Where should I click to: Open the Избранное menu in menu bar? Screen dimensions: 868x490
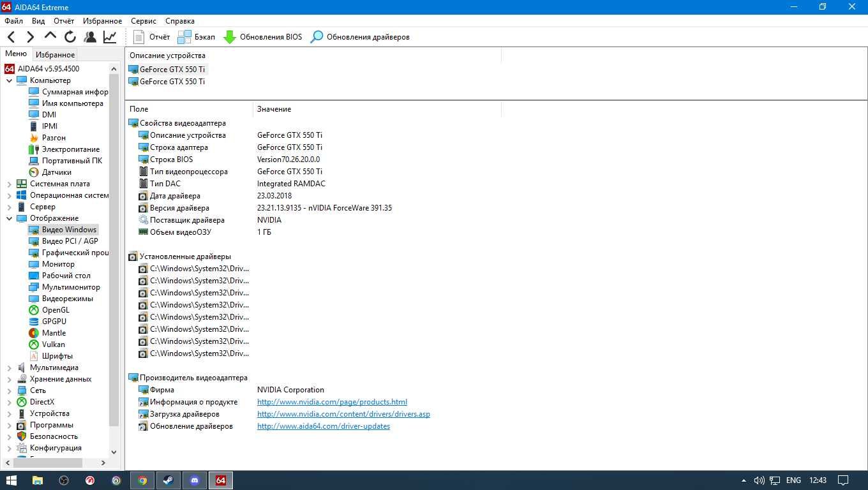point(102,21)
